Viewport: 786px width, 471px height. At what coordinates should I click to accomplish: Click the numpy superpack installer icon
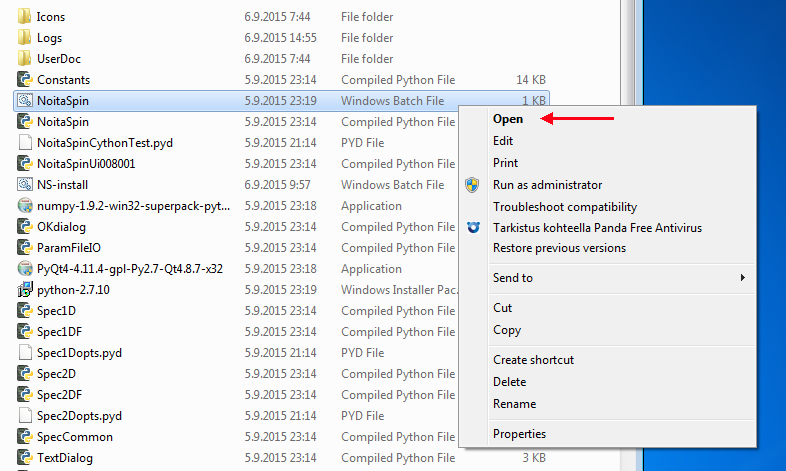25,206
